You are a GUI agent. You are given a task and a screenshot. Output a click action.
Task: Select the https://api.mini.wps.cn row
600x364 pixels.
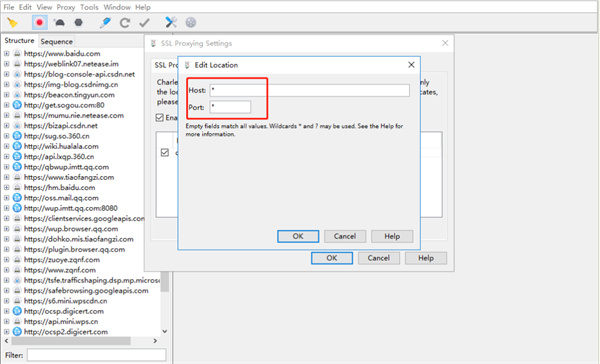pyautogui.click(x=61, y=322)
